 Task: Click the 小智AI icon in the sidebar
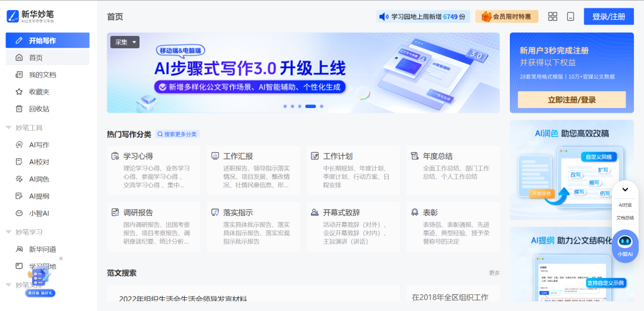tap(19, 213)
